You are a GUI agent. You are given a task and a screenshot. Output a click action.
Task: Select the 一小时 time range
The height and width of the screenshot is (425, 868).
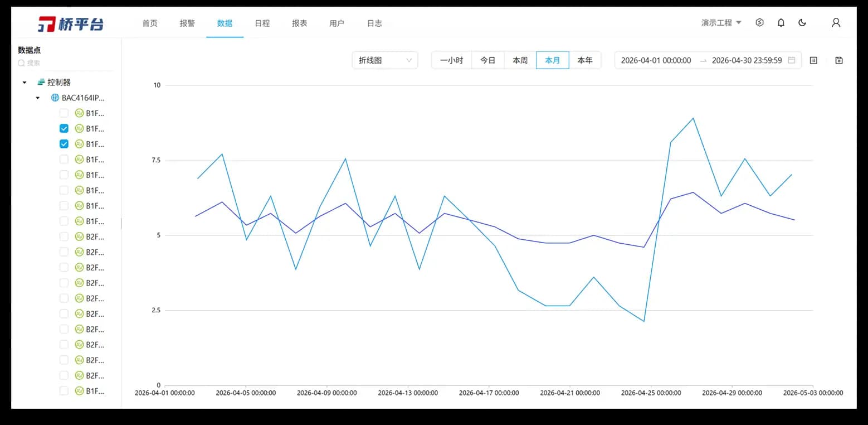(451, 60)
